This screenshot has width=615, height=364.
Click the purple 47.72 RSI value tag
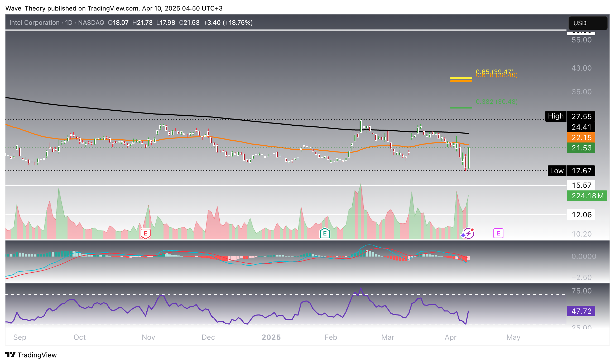581,311
